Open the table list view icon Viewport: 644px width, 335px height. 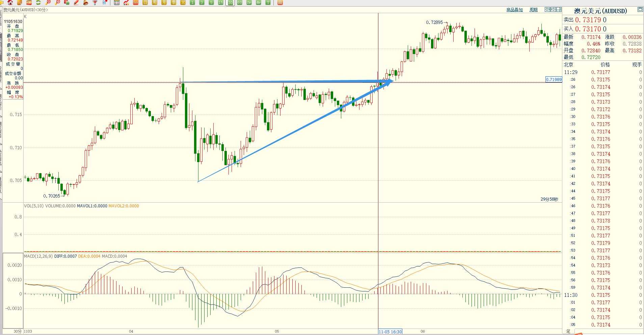(x=117, y=2)
